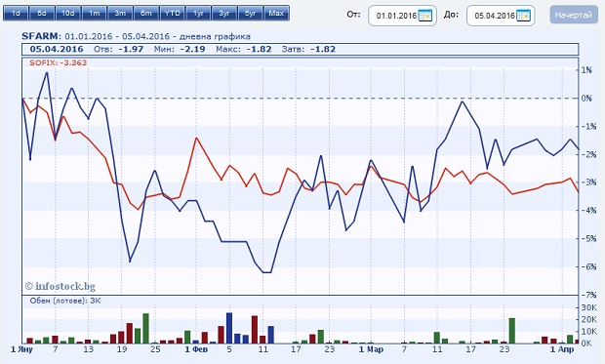Click the SOFIX: -3.363 legend label

(x=59, y=62)
